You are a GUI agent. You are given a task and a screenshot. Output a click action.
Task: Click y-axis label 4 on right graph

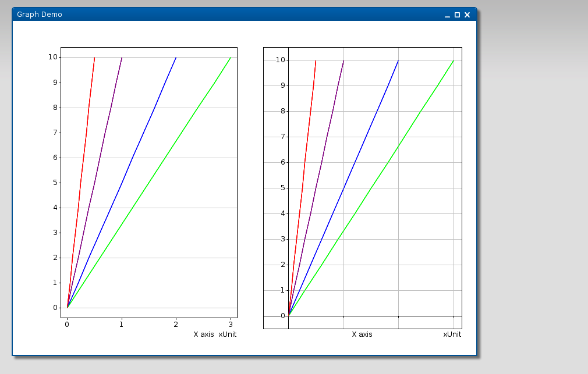click(x=283, y=213)
